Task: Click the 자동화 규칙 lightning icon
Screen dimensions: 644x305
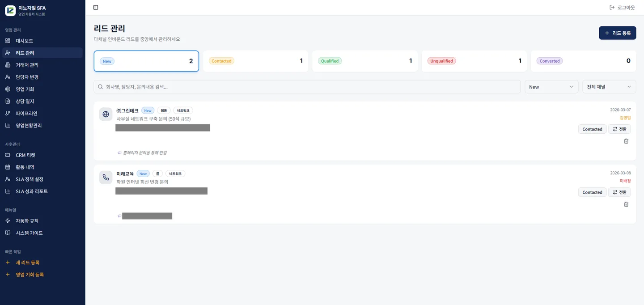Action: tap(8, 221)
